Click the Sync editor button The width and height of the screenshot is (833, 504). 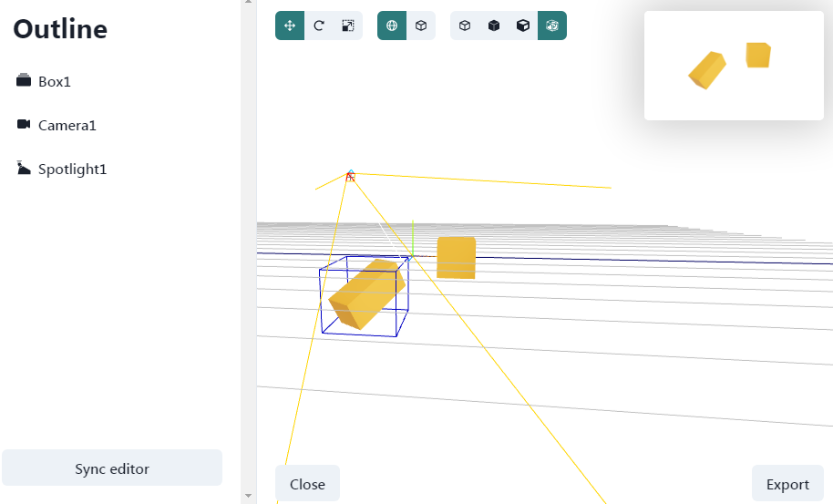[x=112, y=468]
